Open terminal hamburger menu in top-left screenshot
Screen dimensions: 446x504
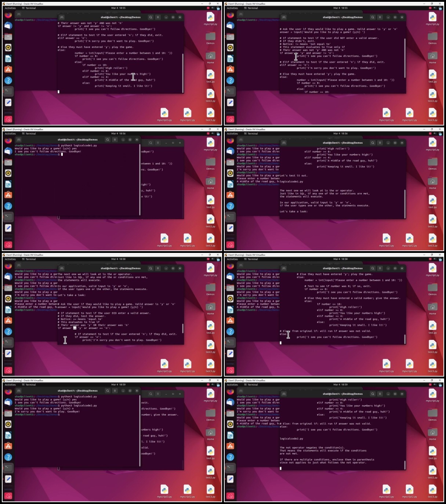(x=158, y=17)
